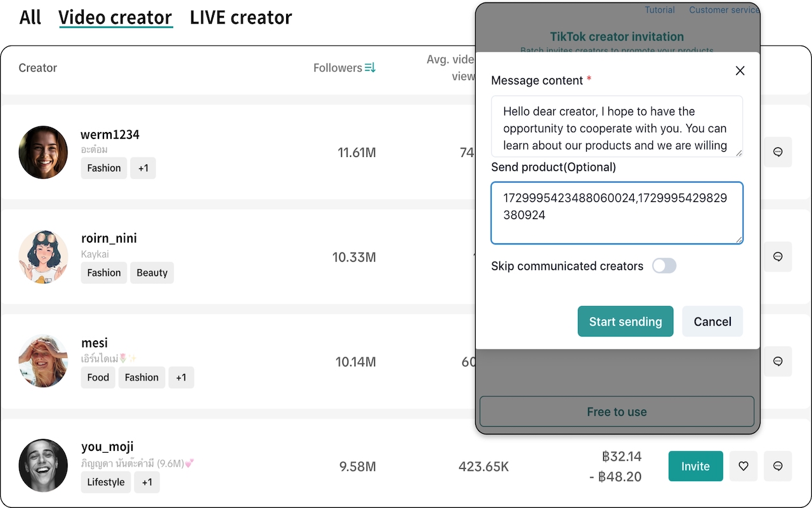Open the LIVE creator tab
Image resolution: width=812 pixels, height=508 pixels.
point(240,18)
